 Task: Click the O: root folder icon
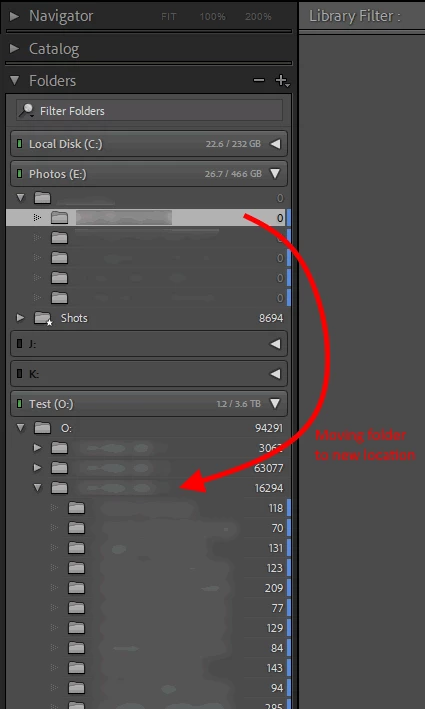point(42,428)
